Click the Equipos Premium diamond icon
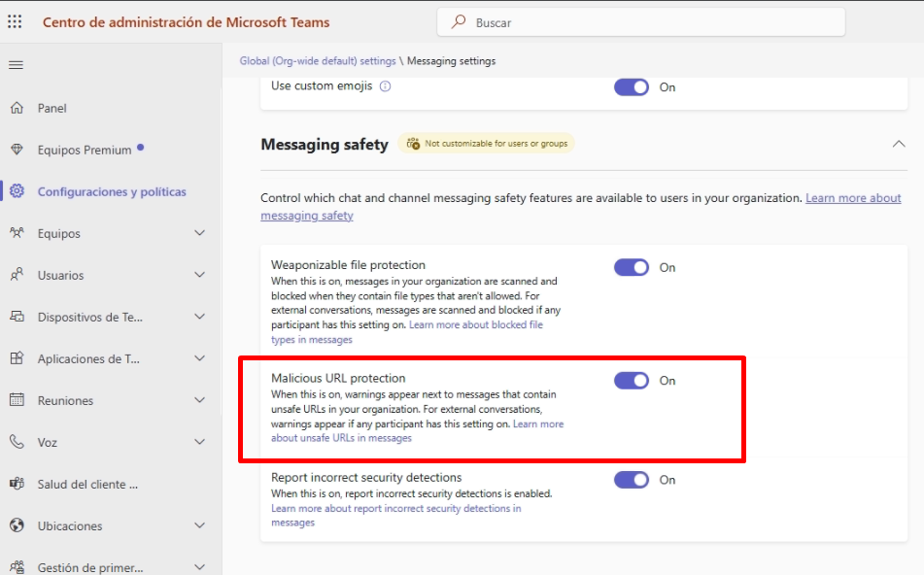 click(x=17, y=150)
